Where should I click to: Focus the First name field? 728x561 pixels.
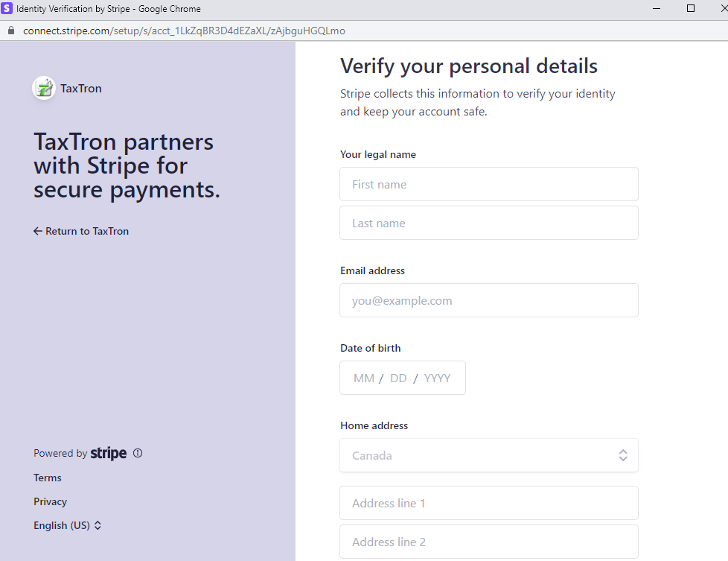point(489,185)
